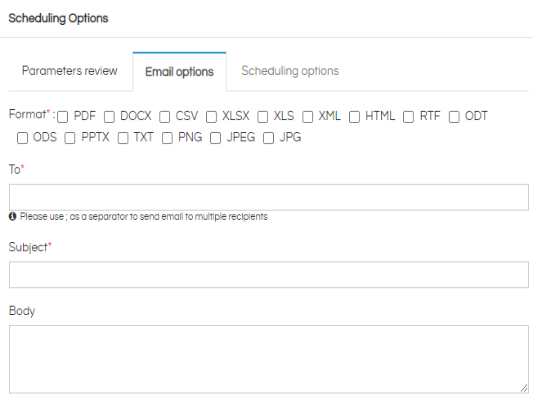Check the ODS format checkbox
Viewport: 533px width, 400px height.
22,138
